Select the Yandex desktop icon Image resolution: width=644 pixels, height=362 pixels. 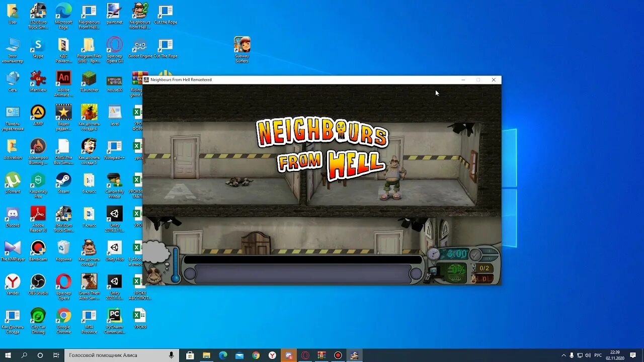tap(13, 285)
